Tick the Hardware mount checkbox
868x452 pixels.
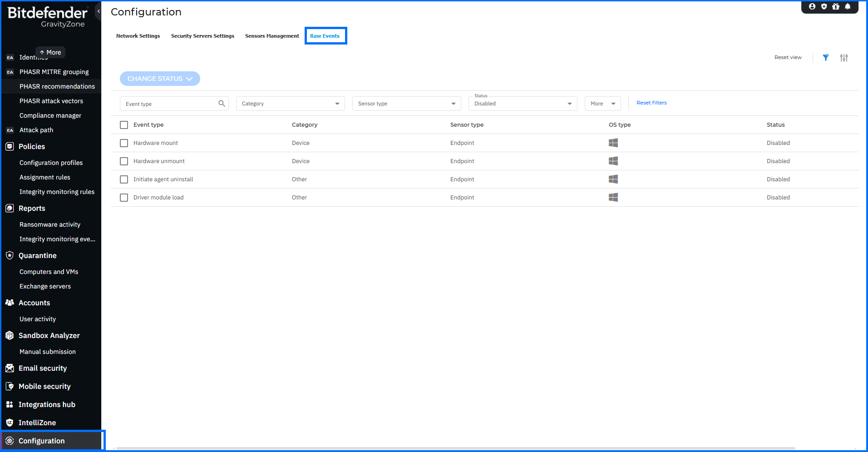(124, 143)
